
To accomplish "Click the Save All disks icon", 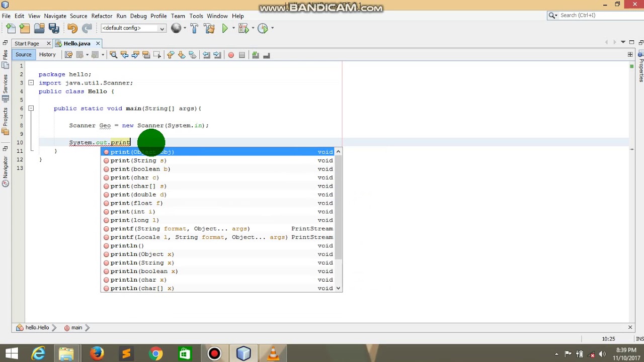I will [x=54, y=28].
